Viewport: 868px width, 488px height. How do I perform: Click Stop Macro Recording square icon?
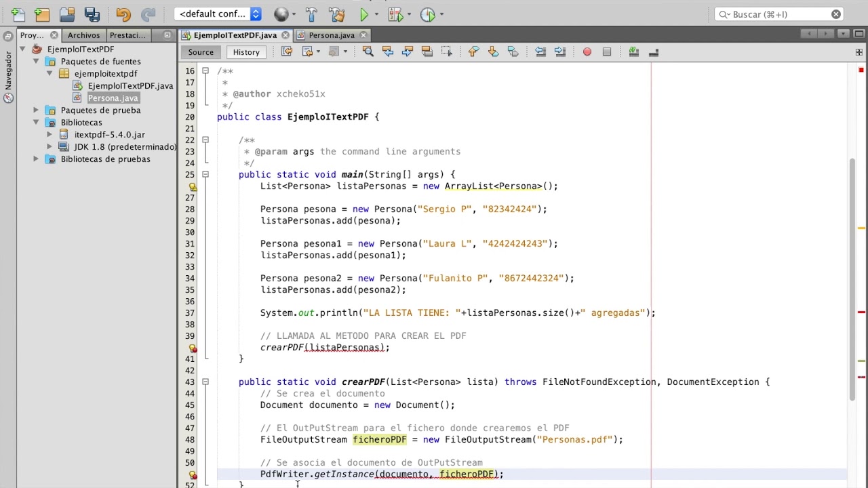tap(607, 52)
